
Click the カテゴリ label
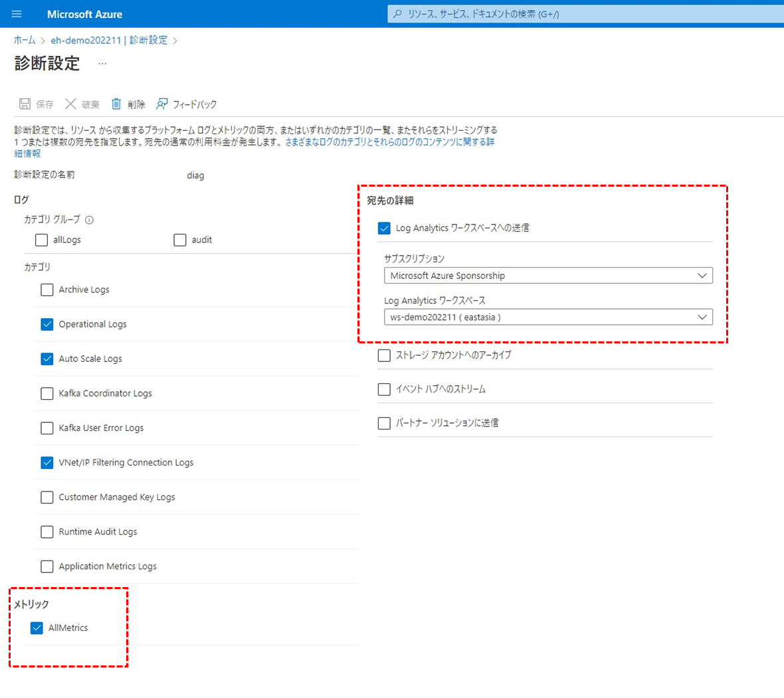(37, 267)
